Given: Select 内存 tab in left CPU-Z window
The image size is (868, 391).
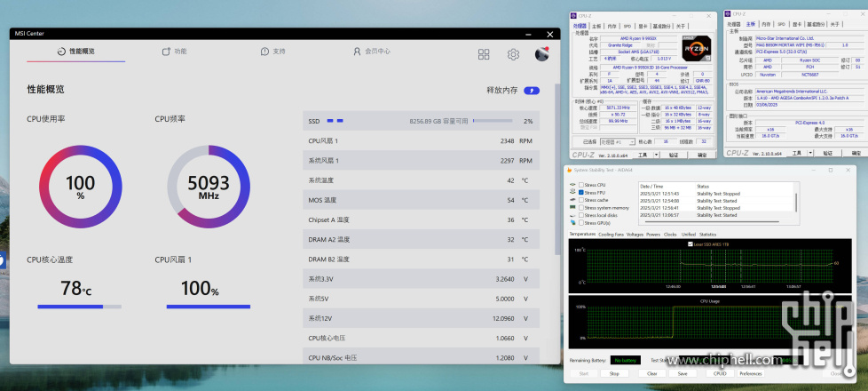Looking at the screenshot, I should (612, 26).
